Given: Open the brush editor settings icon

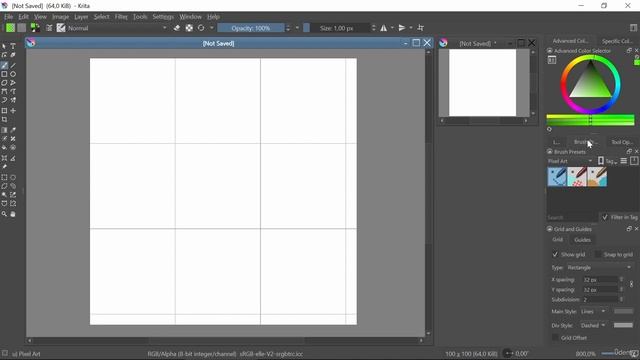Looking at the screenshot, I should pyautogui.click(x=49, y=28).
